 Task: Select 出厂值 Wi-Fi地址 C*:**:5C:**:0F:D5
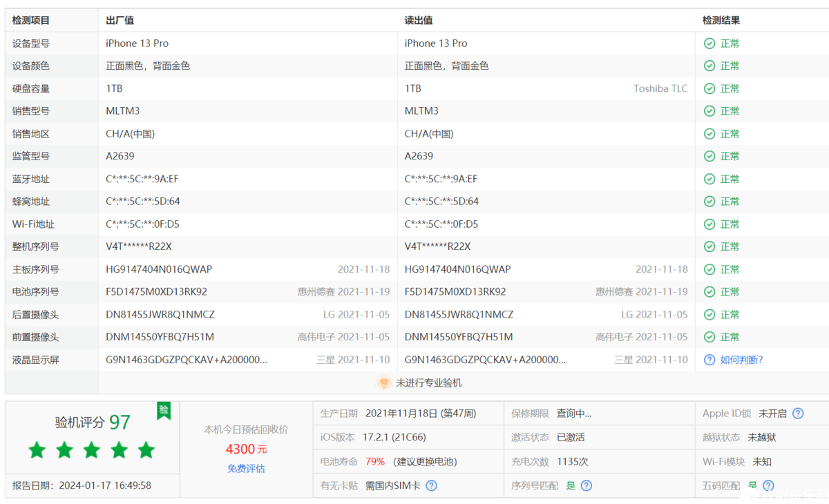(142, 224)
